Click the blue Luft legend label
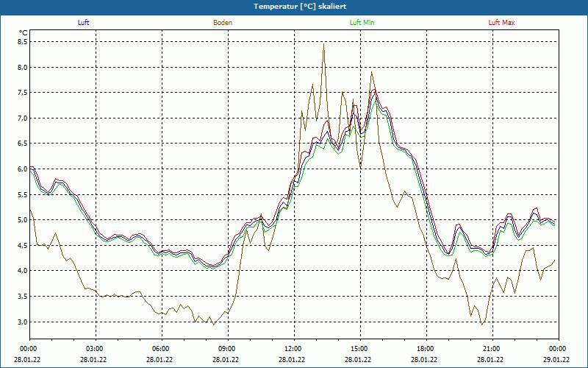This screenshot has width=588, height=368. [83, 23]
